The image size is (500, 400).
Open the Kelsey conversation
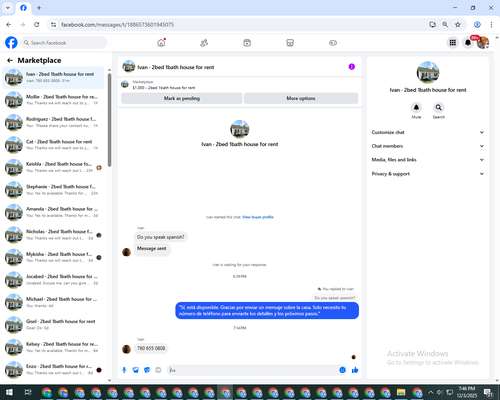click(53, 347)
